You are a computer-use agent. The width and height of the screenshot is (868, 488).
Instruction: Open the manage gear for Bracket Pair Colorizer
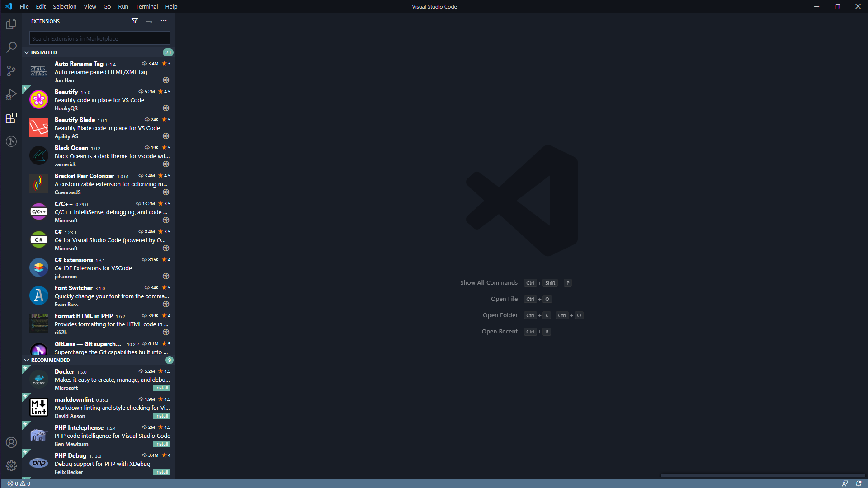click(166, 192)
